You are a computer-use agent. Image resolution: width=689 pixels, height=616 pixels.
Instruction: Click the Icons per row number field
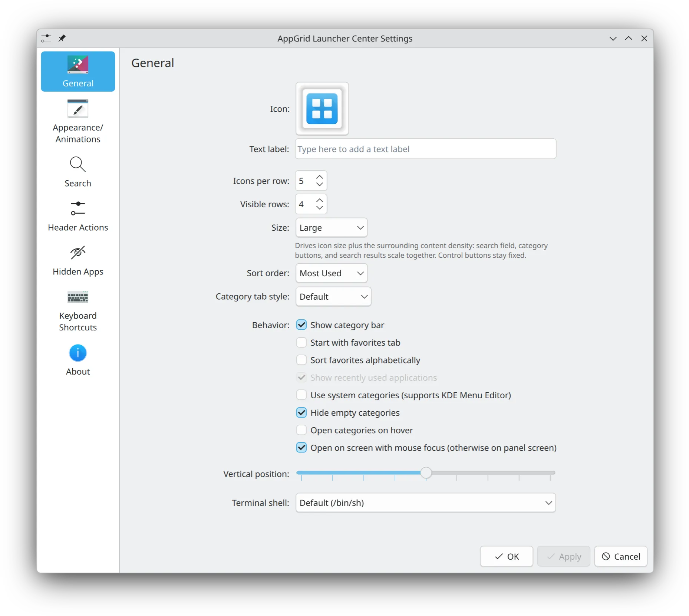(305, 181)
